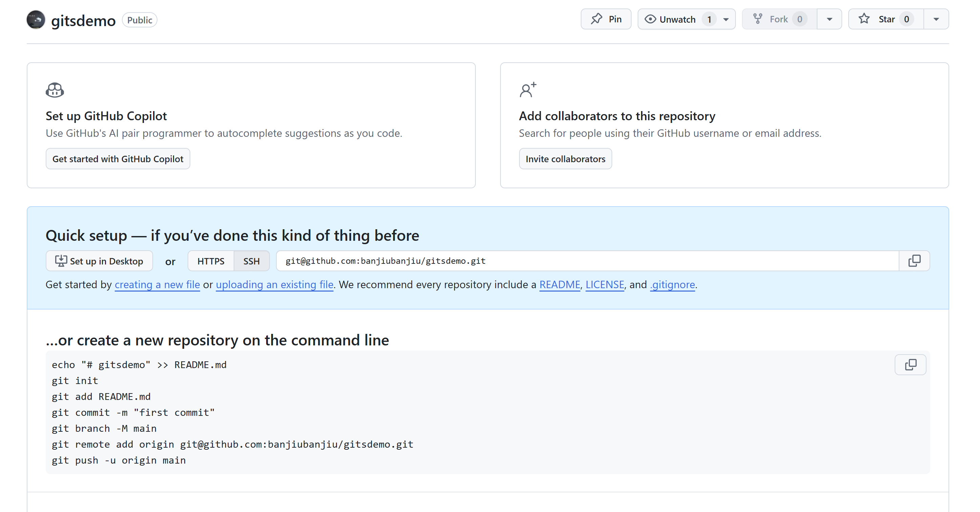The image size is (980, 512).
Task: Click the Unwatch count badge showing 1
Action: 709,19
